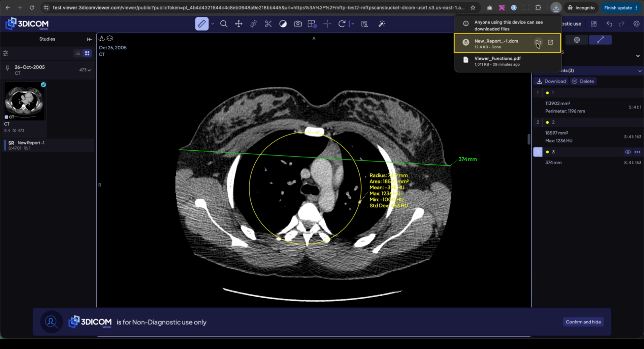Click the 3DICOM Viewer logo
The image size is (644, 349).
point(28,24)
